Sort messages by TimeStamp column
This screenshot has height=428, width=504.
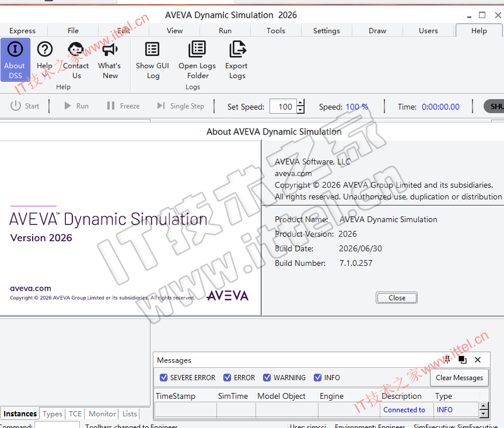[x=185, y=396]
